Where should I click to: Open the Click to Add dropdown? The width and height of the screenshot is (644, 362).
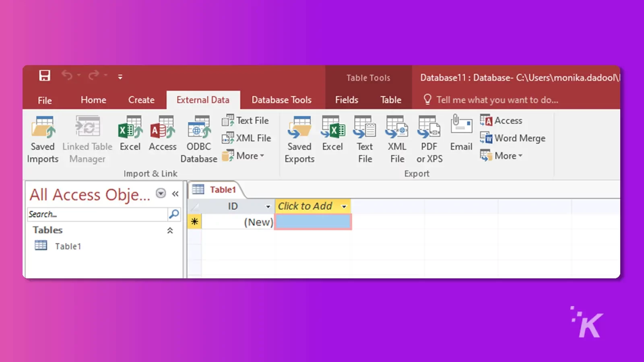tap(344, 207)
